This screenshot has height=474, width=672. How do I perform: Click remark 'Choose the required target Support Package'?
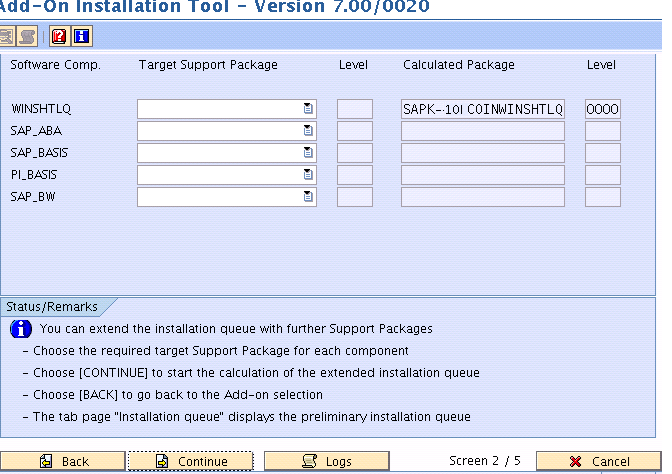(216, 351)
